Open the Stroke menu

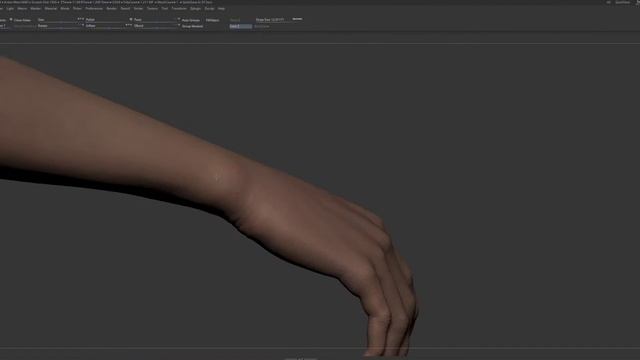pyautogui.click(x=138, y=9)
